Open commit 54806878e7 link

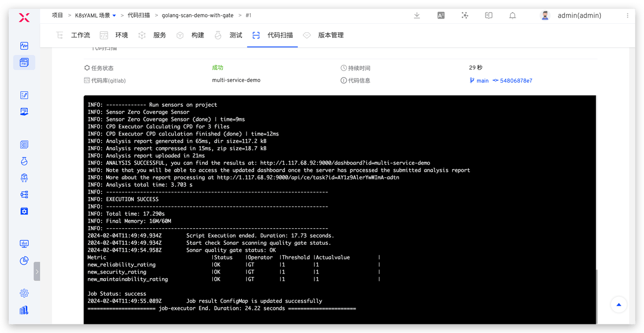pos(516,81)
